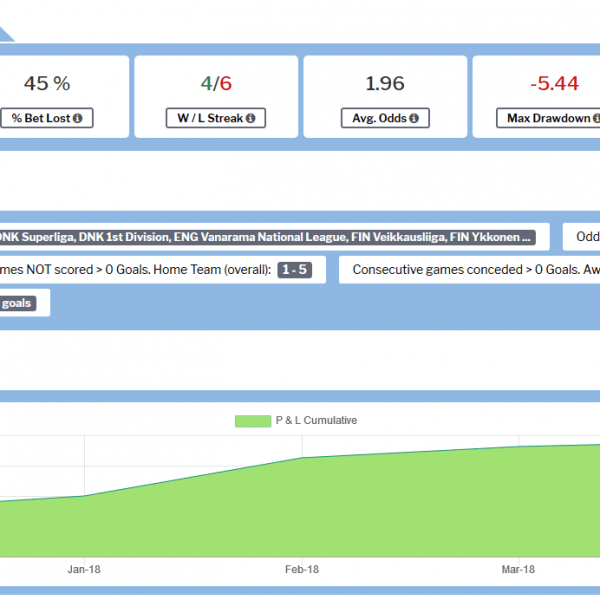The width and height of the screenshot is (600, 600).
Task: Click the 1 - 5 range badge
Action: (295, 270)
